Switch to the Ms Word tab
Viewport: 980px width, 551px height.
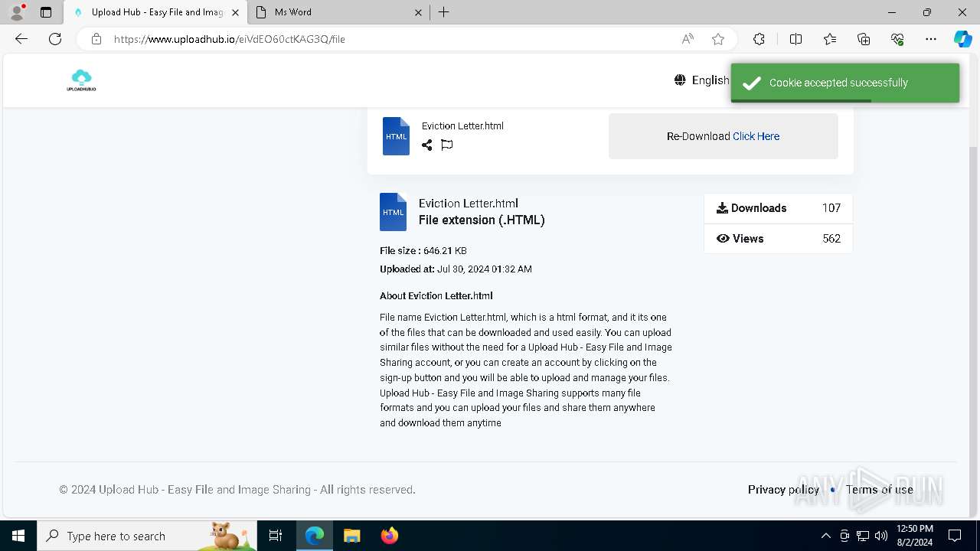pos(339,12)
